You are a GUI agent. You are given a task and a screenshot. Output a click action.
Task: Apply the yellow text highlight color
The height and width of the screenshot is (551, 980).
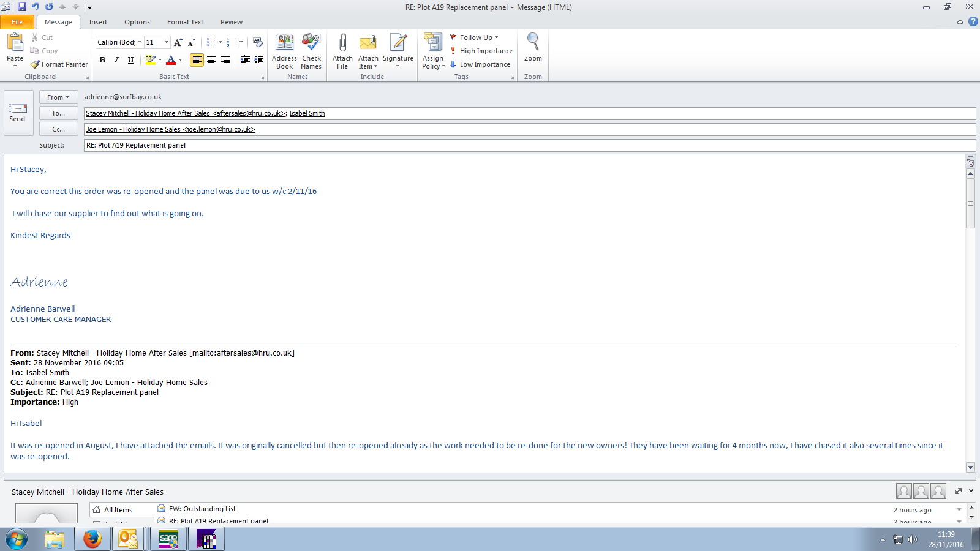pos(150,59)
